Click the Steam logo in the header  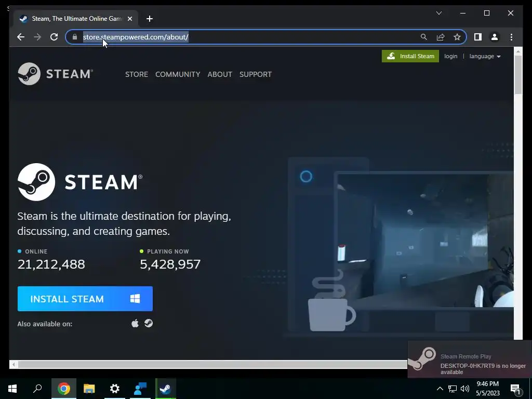point(55,74)
